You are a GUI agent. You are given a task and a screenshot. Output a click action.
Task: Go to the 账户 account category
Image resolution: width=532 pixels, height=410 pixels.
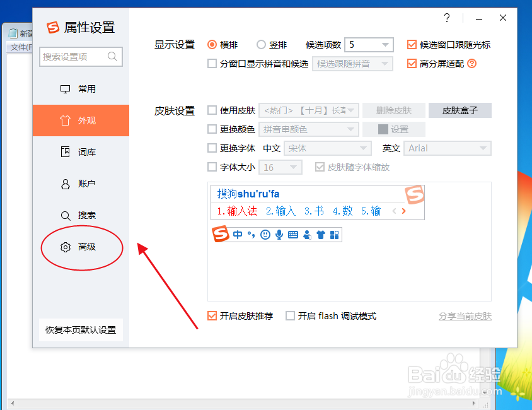81,184
